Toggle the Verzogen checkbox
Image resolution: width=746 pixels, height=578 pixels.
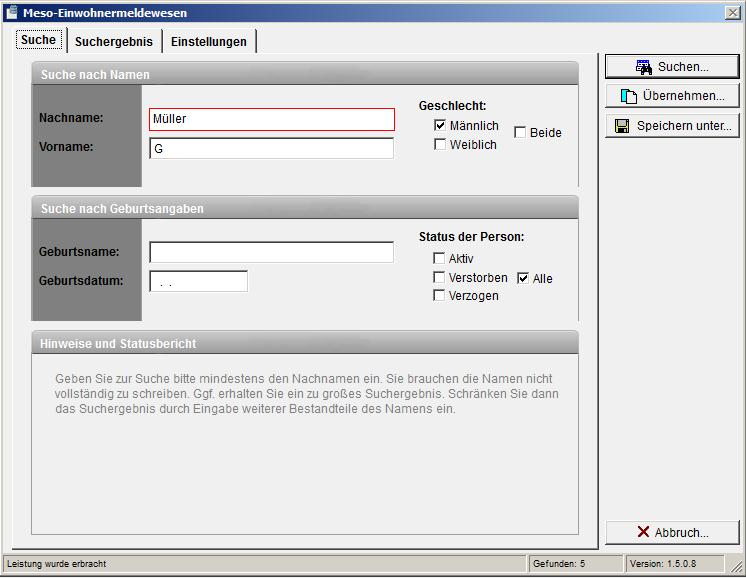tap(439, 296)
